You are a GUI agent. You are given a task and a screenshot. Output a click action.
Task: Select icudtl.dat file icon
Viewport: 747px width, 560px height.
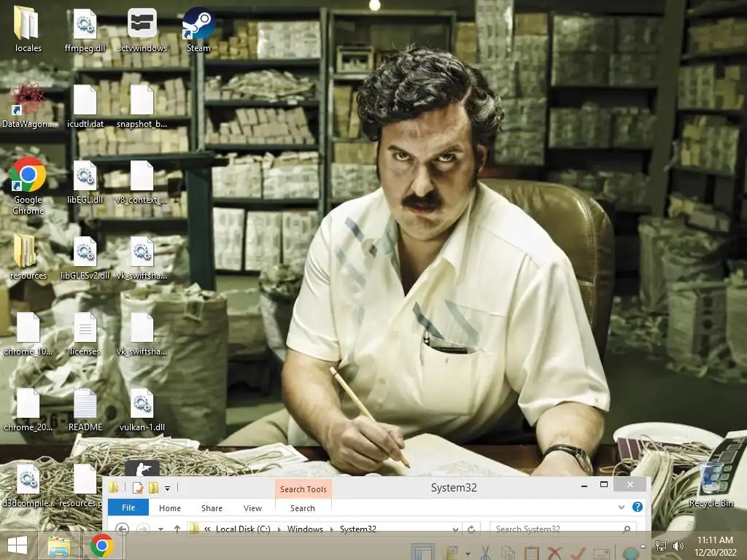[x=85, y=106]
